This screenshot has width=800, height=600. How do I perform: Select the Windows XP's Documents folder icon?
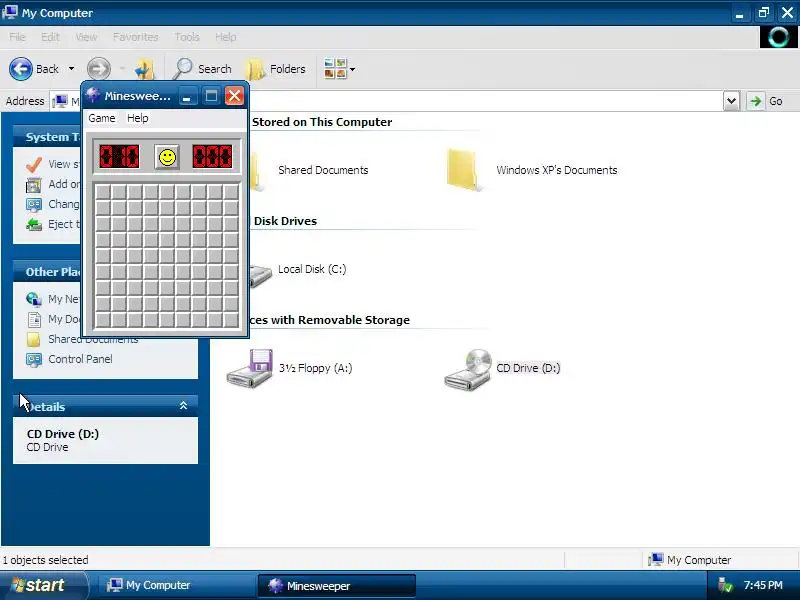pos(463,170)
